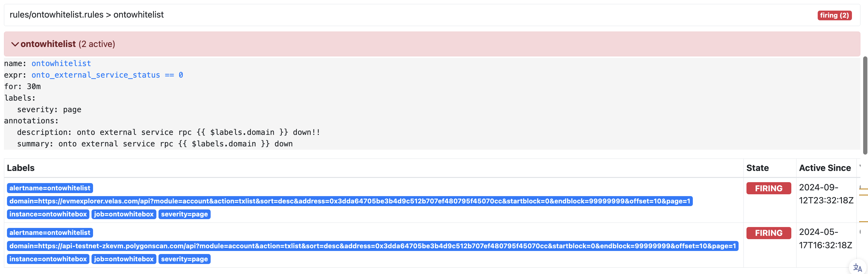Collapse the ontowhitelist alert group chevron
Image resolution: width=868 pixels, height=274 pixels.
pyautogui.click(x=15, y=44)
